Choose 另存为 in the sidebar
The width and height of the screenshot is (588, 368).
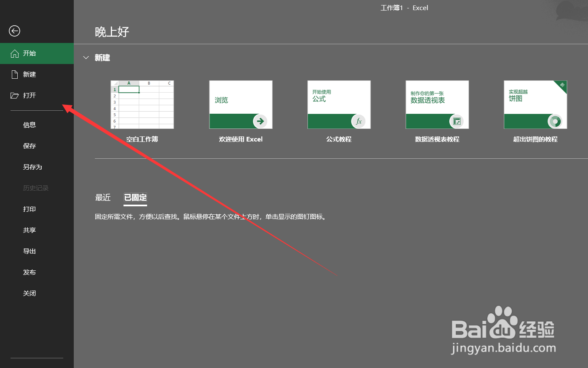(37, 167)
